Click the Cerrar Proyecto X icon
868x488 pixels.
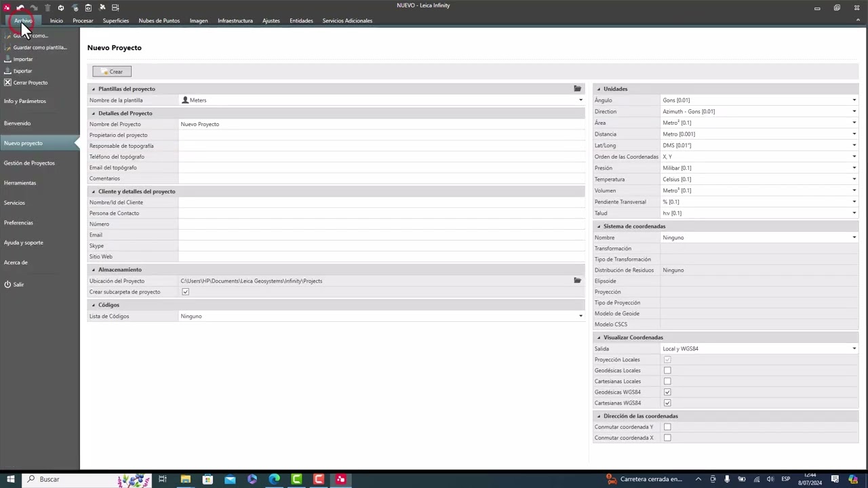(x=7, y=83)
